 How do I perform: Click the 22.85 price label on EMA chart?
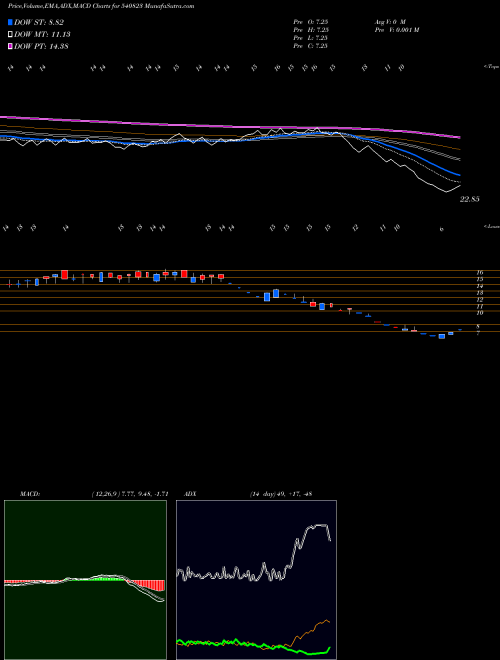[469, 199]
